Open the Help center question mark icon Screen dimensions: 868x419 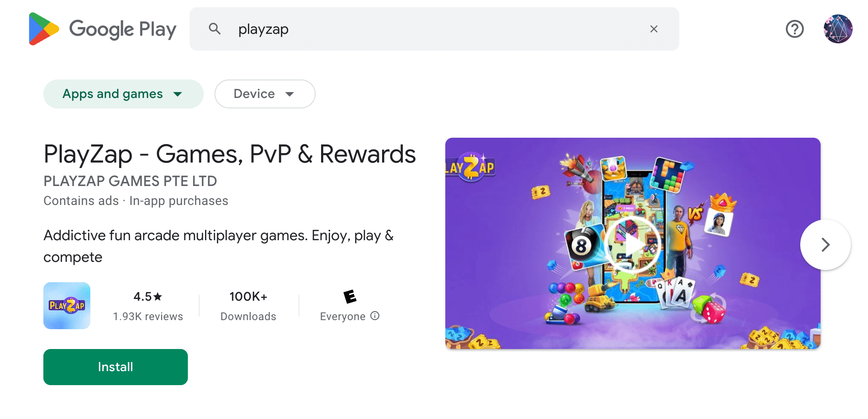(x=794, y=29)
